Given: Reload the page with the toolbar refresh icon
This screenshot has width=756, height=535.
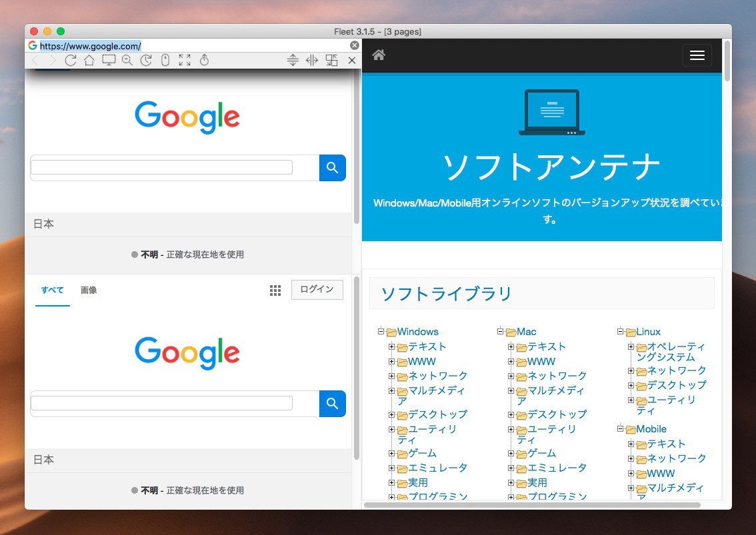Looking at the screenshot, I should point(71,60).
